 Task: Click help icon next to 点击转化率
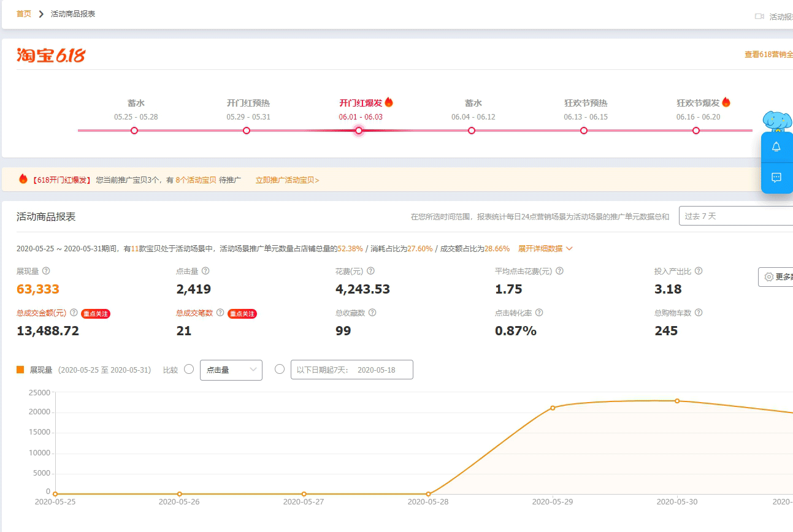coord(539,313)
